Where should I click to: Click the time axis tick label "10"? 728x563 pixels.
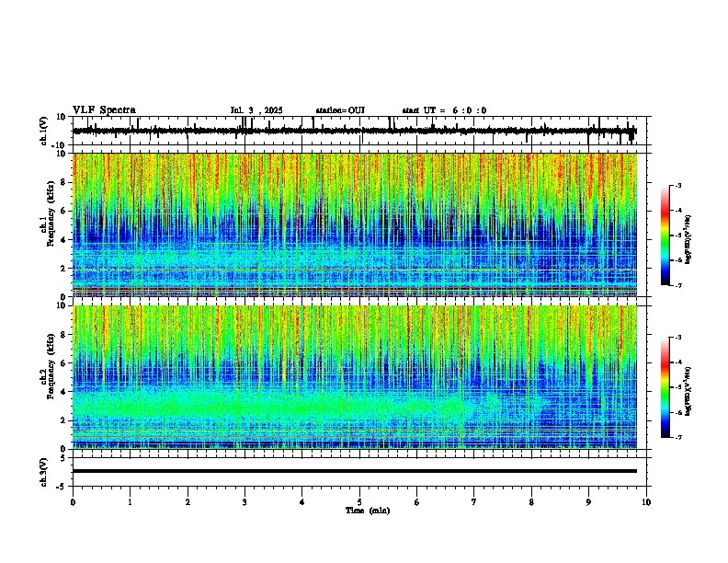click(646, 502)
